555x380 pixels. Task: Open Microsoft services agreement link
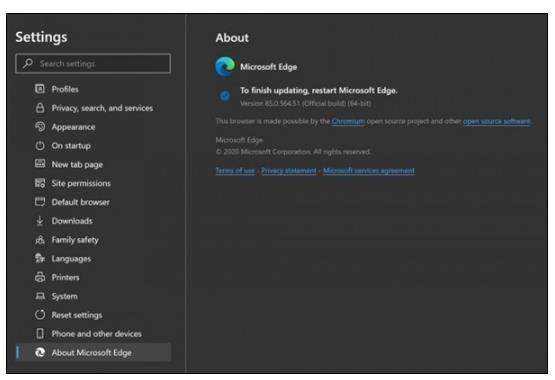[x=368, y=171]
